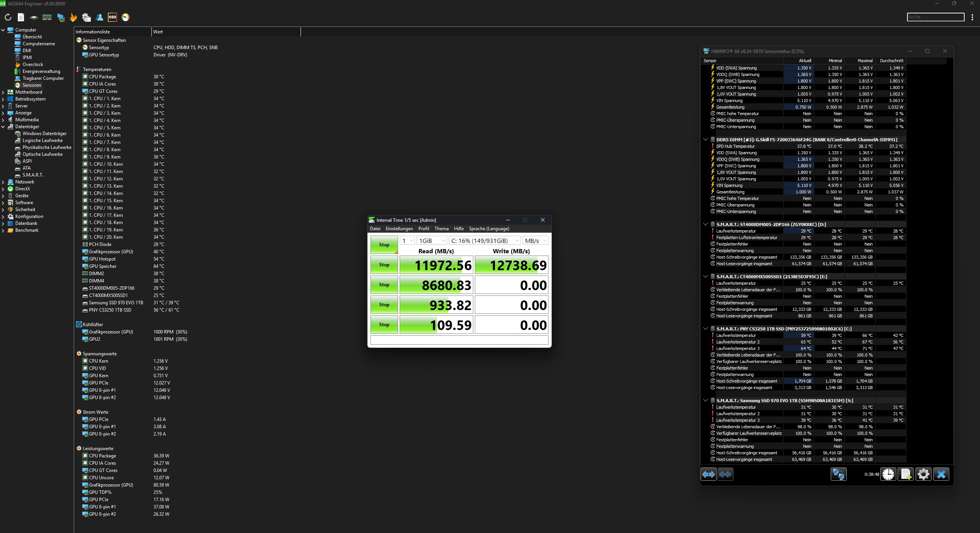Open the memory benchmark RAM icon
This screenshot has width=980, height=533.
[47, 17]
